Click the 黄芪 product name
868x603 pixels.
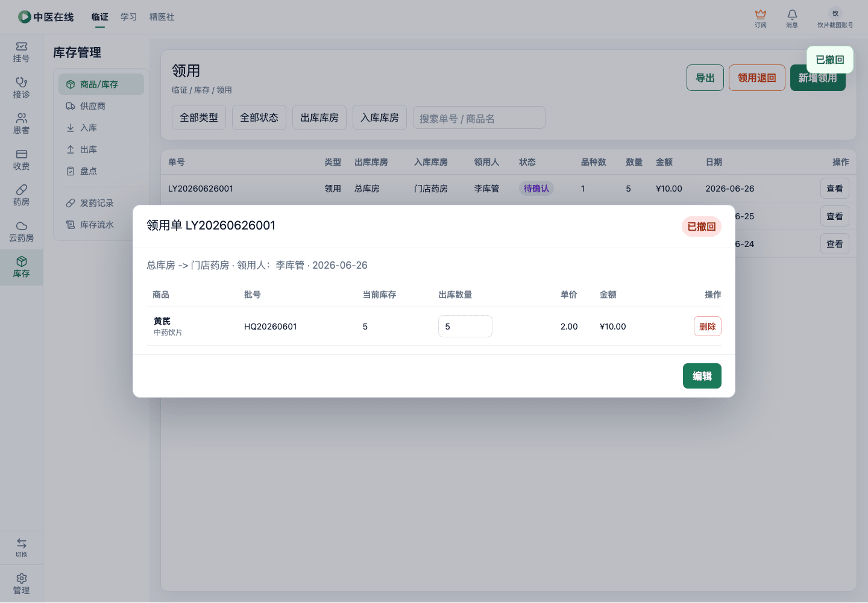point(162,321)
